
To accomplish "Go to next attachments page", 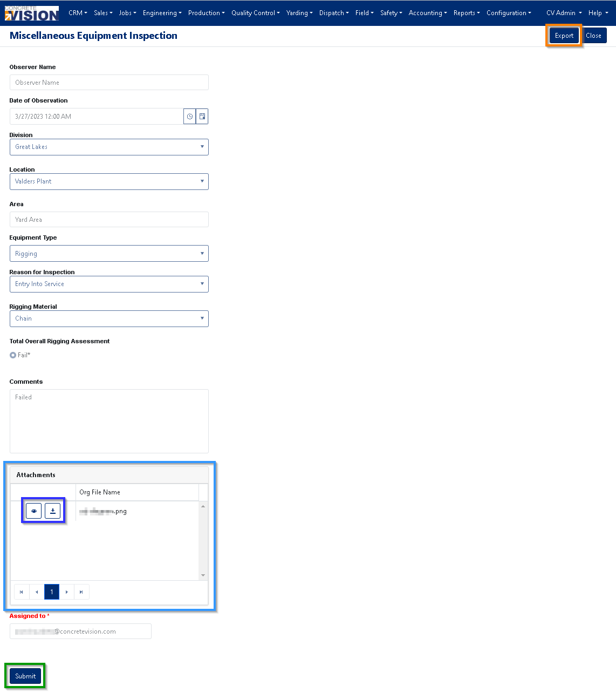I will point(67,592).
